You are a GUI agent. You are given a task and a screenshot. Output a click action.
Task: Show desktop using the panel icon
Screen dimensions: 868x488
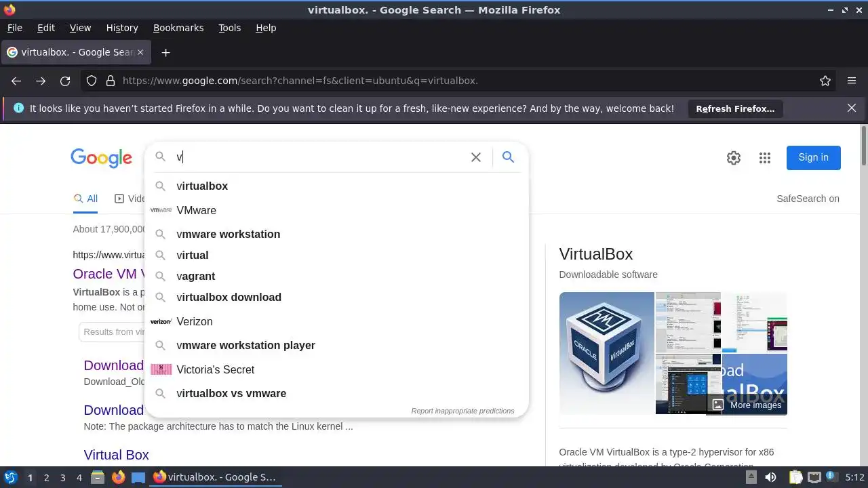point(138,477)
